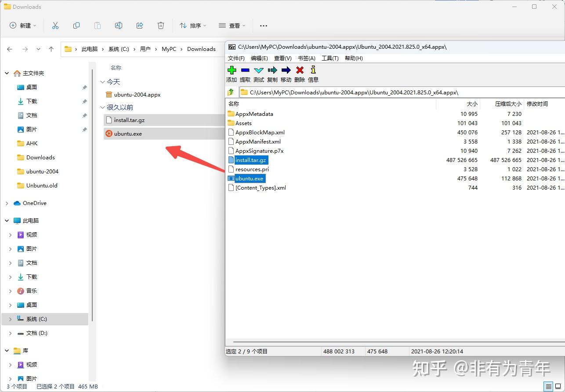The image size is (565, 392).
Task: Click MyPC in the breadcrumb path
Action: [169, 49]
